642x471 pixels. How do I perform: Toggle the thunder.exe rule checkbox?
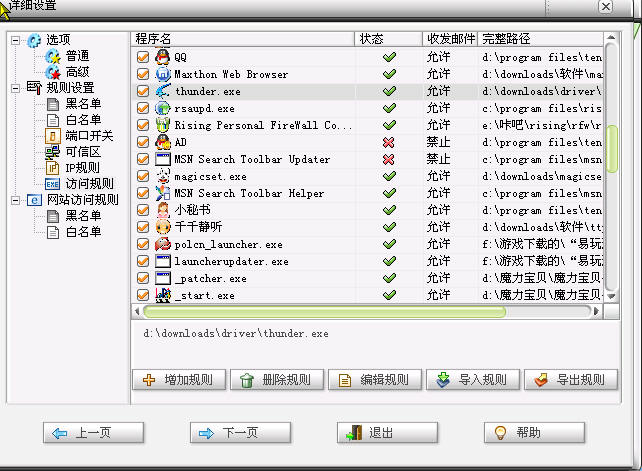(x=143, y=91)
